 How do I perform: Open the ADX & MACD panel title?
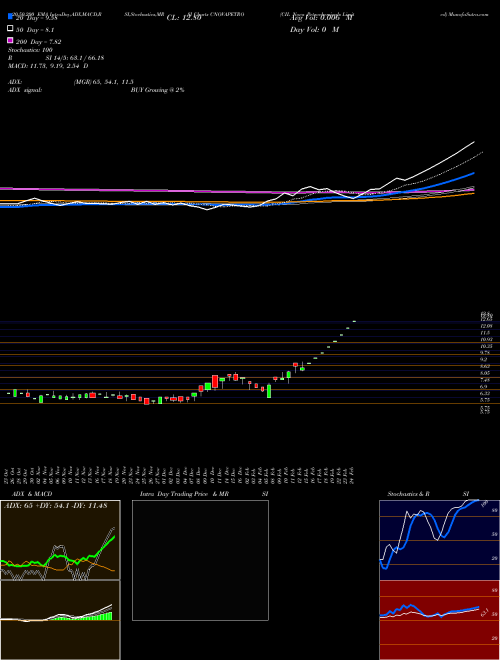[32, 494]
